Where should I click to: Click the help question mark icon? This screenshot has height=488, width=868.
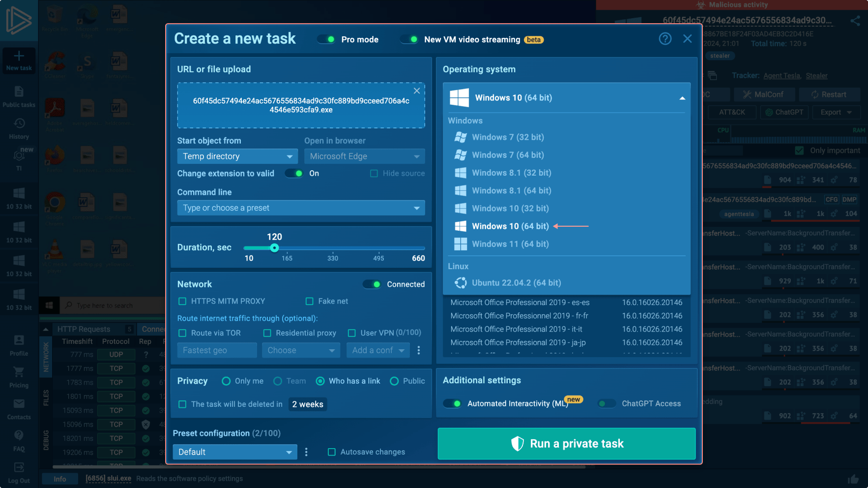coord(665,39)
